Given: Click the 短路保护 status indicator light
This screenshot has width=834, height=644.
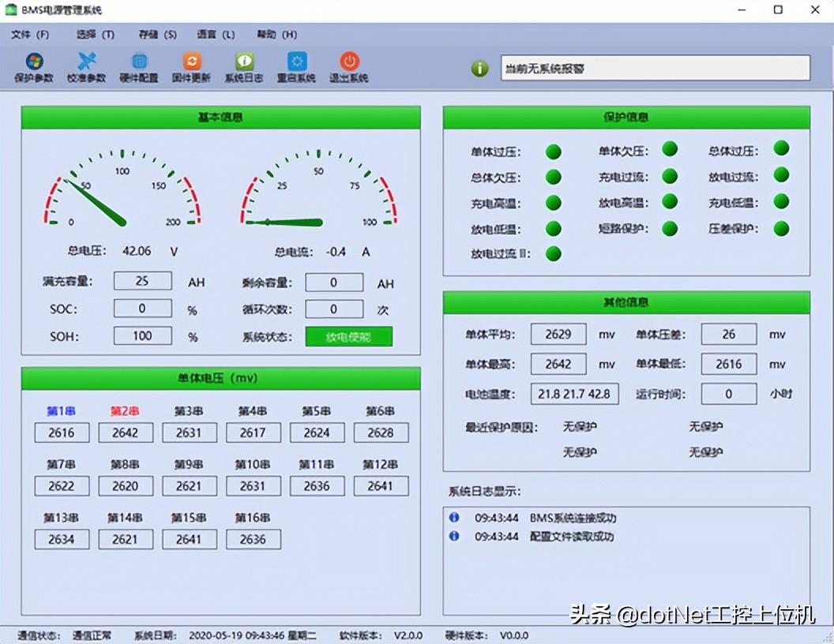Looking at the screenshot, I should [670, 229].
